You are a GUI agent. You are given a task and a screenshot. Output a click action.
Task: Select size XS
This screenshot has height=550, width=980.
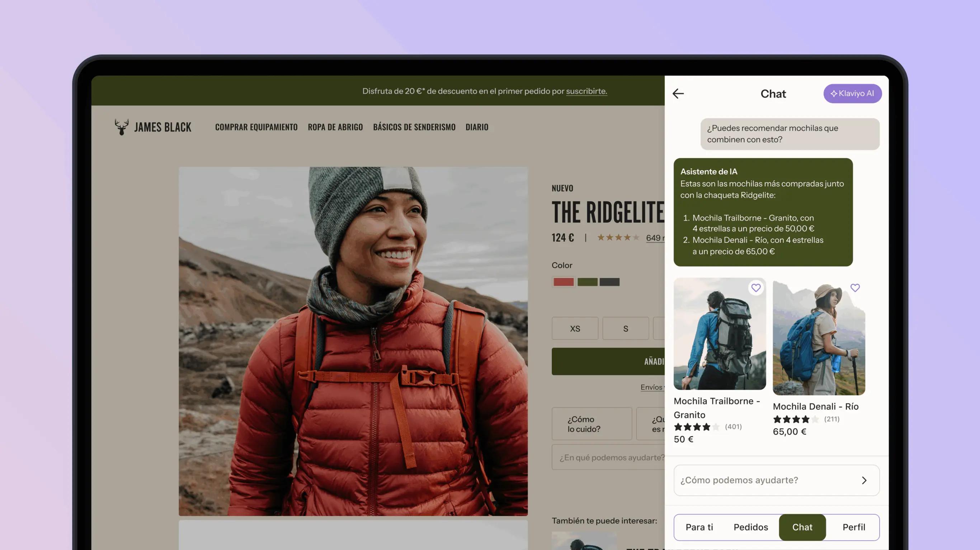pos(575,329)
